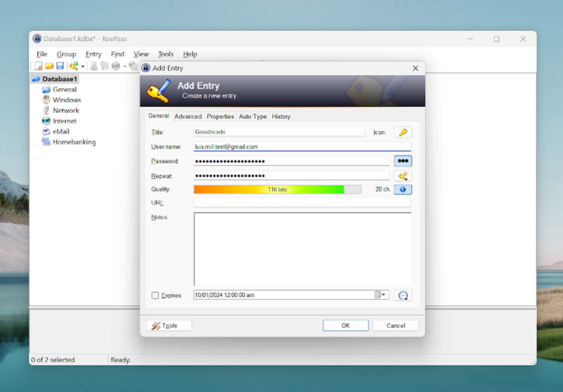Save the database via toolbar disk icon

60,65
